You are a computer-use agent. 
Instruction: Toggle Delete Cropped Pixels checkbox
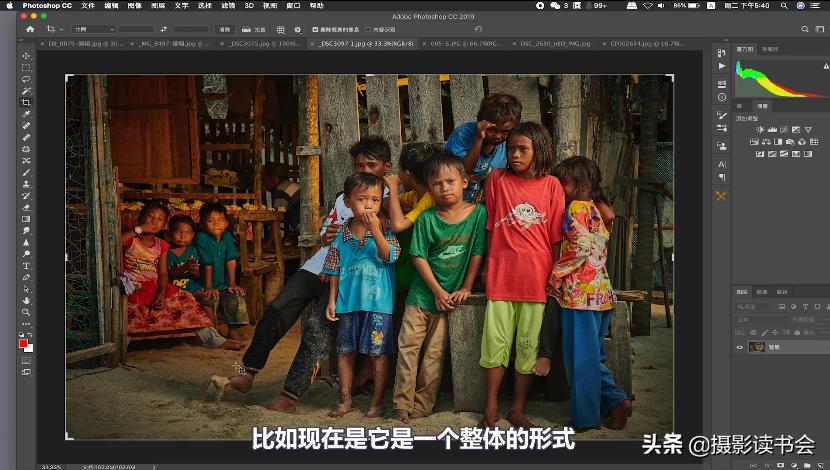(x=315, y=30)
